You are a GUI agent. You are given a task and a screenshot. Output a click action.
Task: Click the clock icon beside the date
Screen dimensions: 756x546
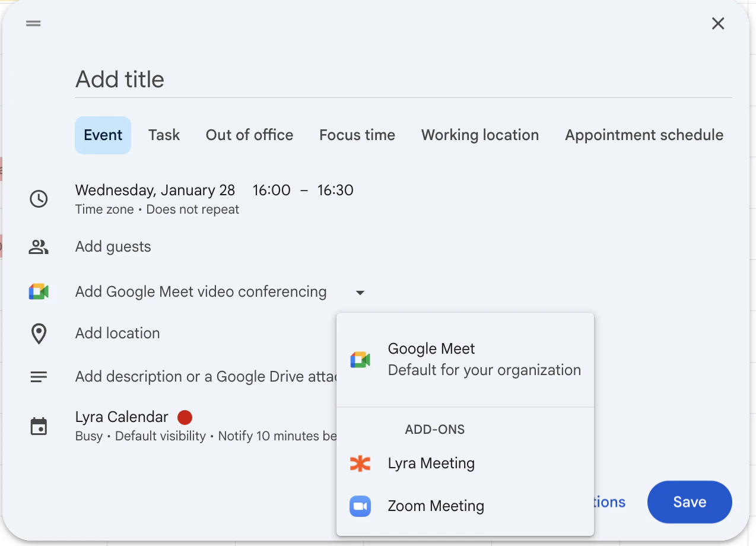tap(39, 198)
